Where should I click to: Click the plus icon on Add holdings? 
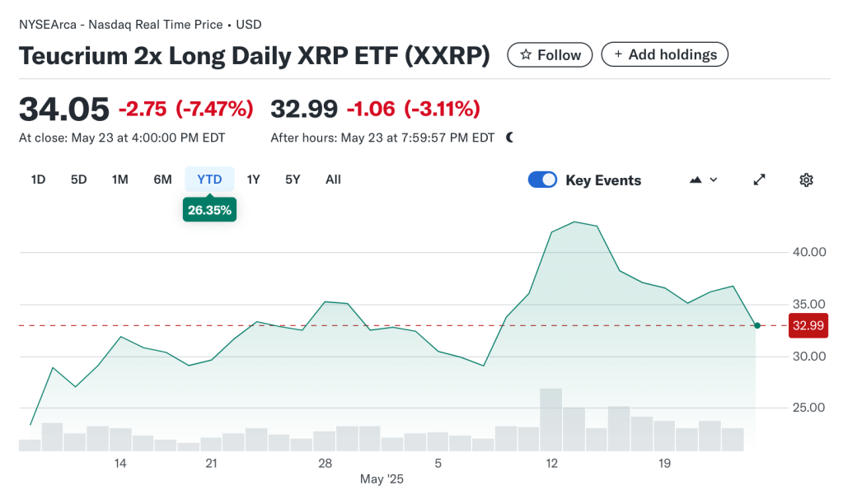click(618, 54)
